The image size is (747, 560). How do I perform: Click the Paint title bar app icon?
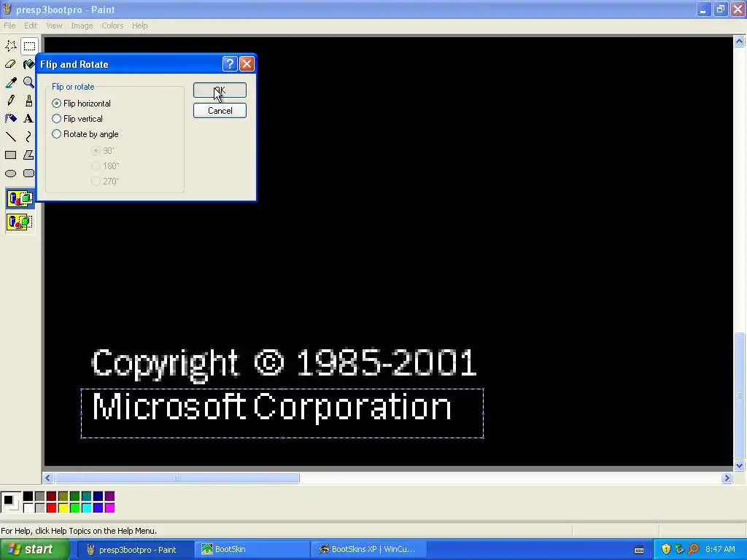click(x=7, y=9)
